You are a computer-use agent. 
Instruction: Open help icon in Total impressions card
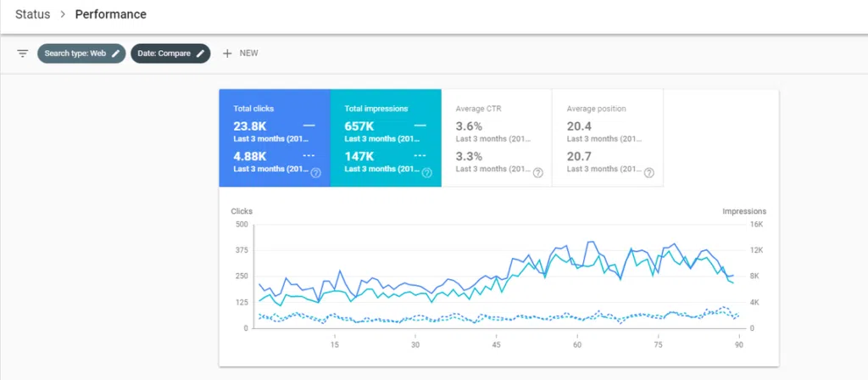pyautogui.click(x=426, y=172)
